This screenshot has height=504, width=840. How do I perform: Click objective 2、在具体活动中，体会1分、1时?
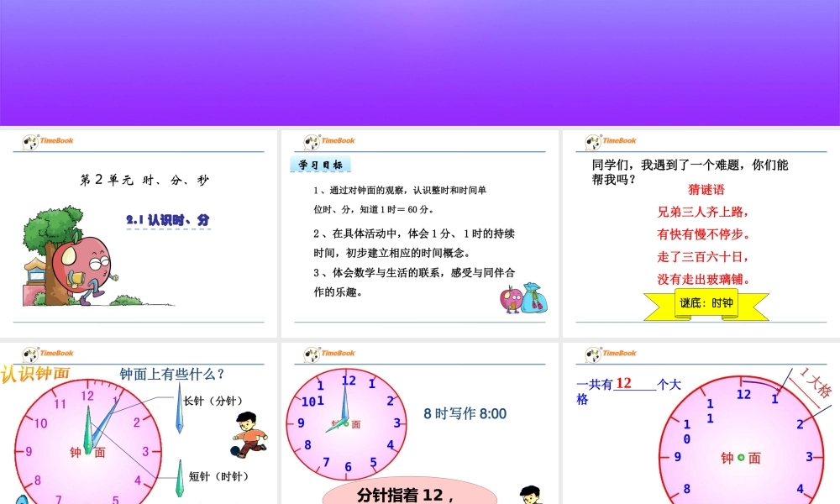click(414, 234)
